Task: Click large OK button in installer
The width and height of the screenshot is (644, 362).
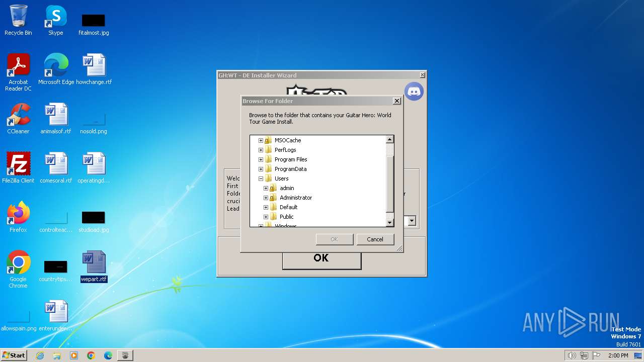Action: (x=321, y=258)
